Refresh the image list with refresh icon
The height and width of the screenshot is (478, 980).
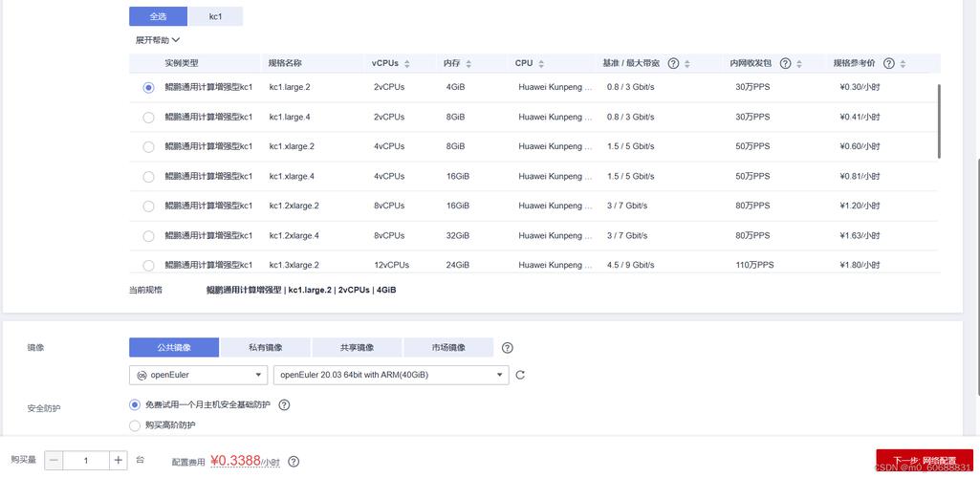pyautogui.click(x=520, y=375)
